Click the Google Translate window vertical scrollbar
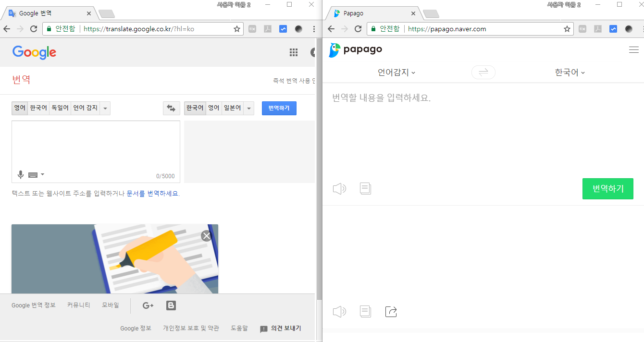Viewport: 644px width, 342px height. 319,168
